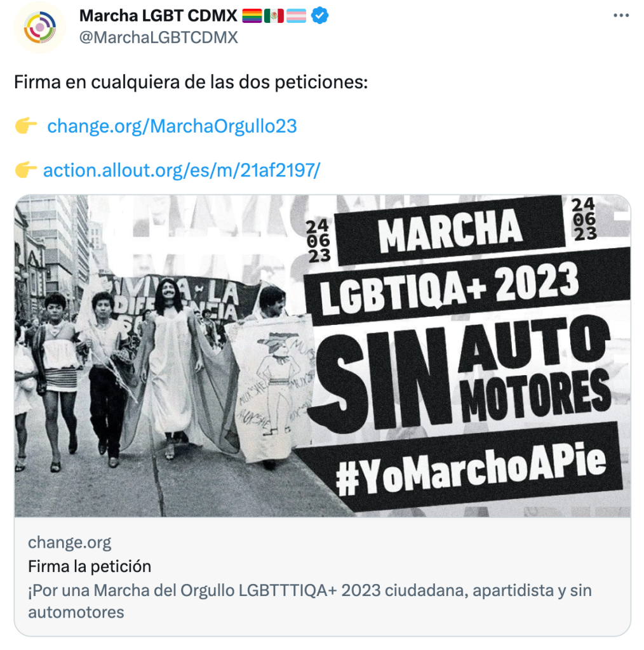This screenshot has width=644, height=650.
Task: Click the transgender flag emoji
Action: click(296, 16)
